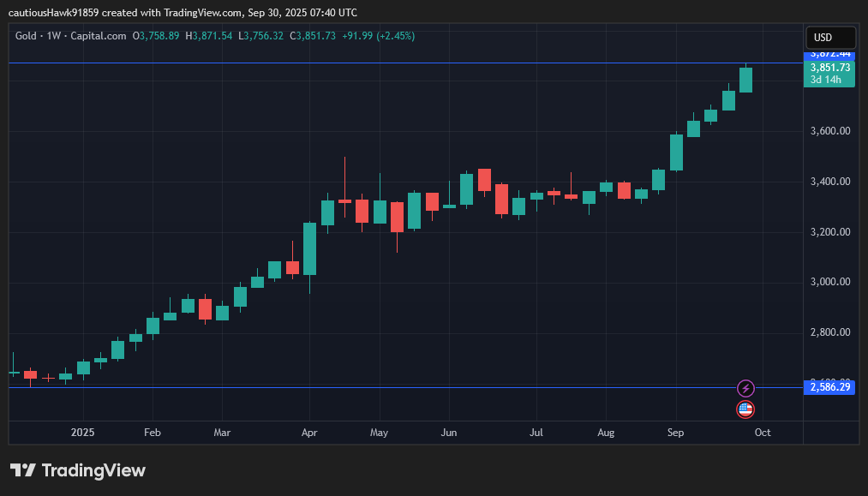The image size is (868, 496).
Task: Click the red candle in mid-June
Action: click(484, 180)
